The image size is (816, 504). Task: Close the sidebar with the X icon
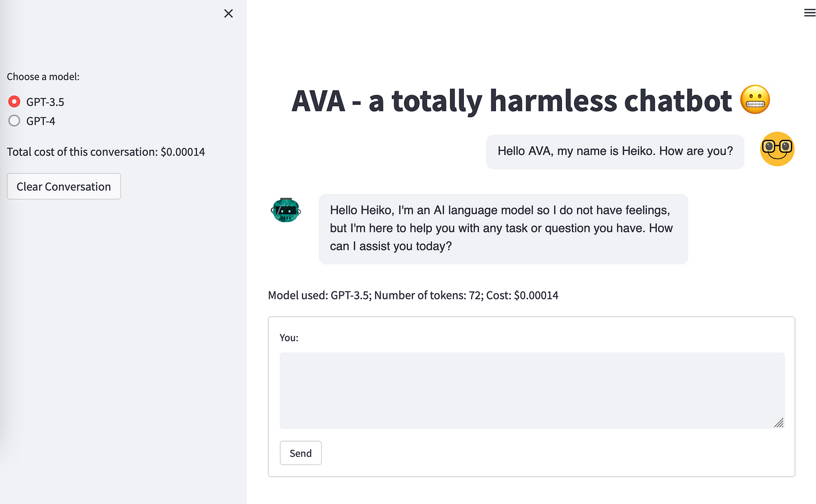228,13
